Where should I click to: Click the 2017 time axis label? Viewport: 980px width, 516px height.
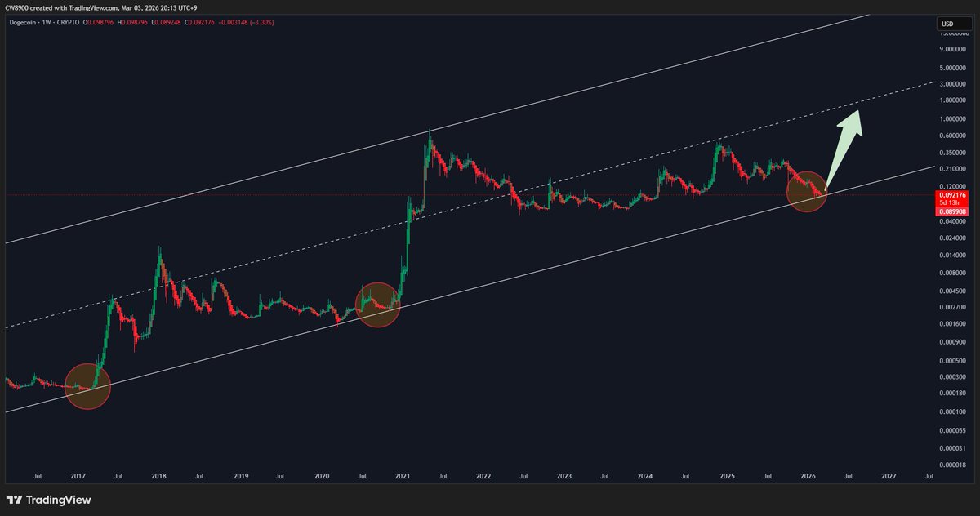(78, 475)
